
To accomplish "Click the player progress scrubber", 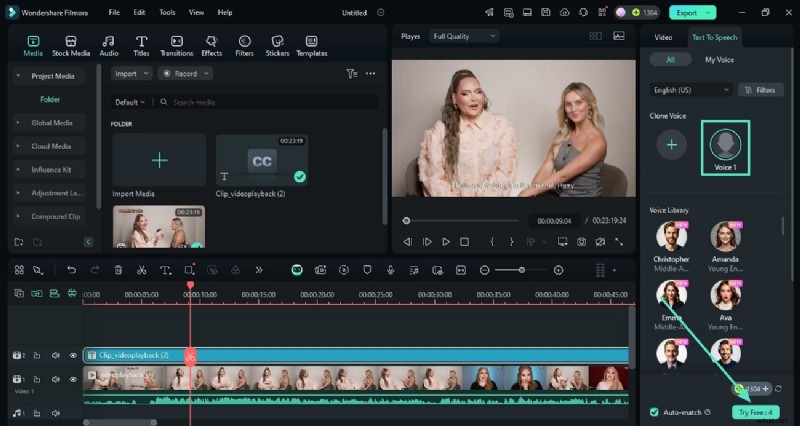I will [x=406, y=221].
